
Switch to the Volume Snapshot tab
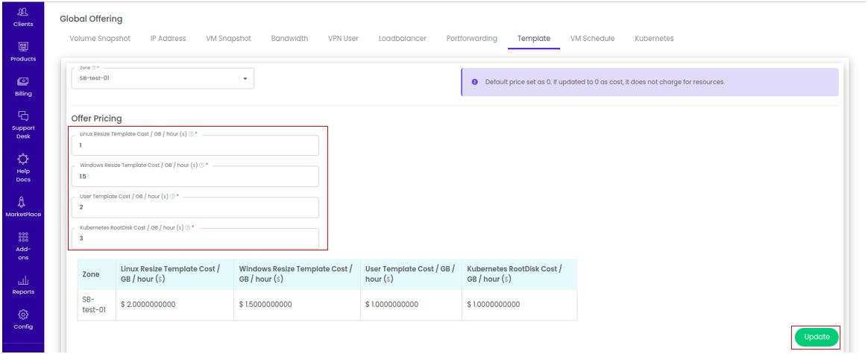point(100,39)
